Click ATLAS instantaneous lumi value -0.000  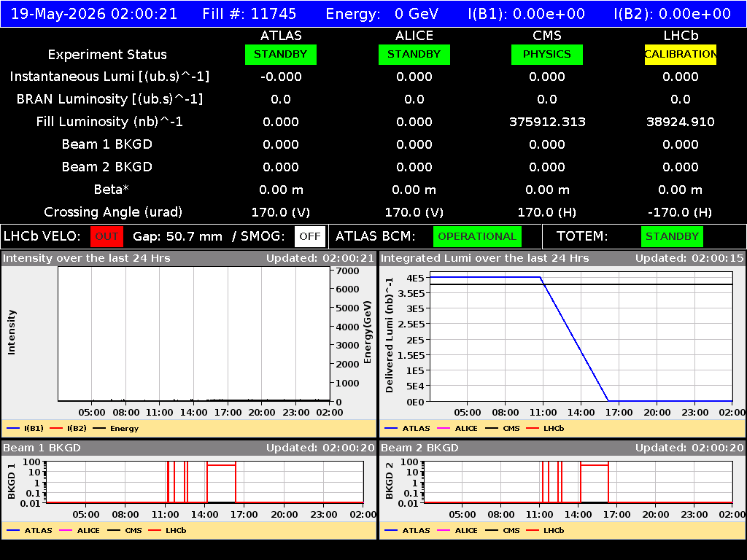point(281,77)
